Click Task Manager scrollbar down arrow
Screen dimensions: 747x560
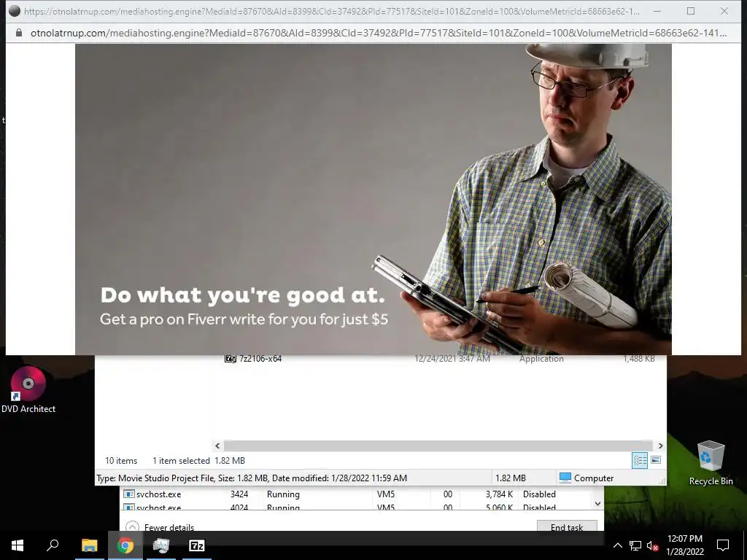coord(598,503)
